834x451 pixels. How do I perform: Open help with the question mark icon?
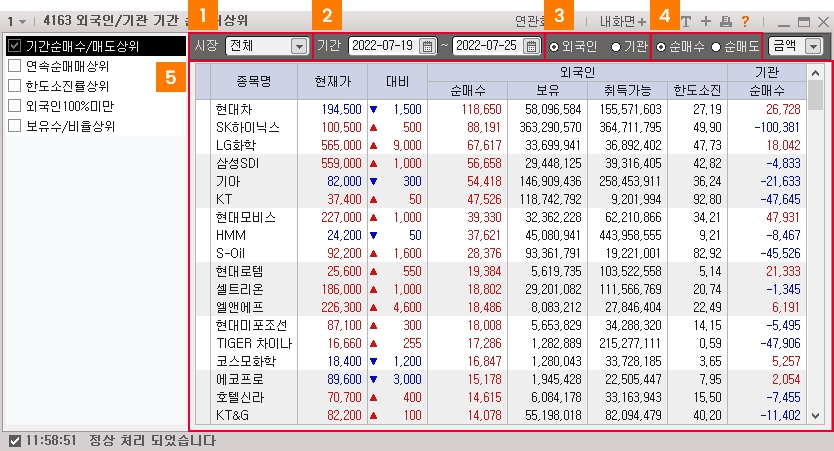(x=745, y=21)
